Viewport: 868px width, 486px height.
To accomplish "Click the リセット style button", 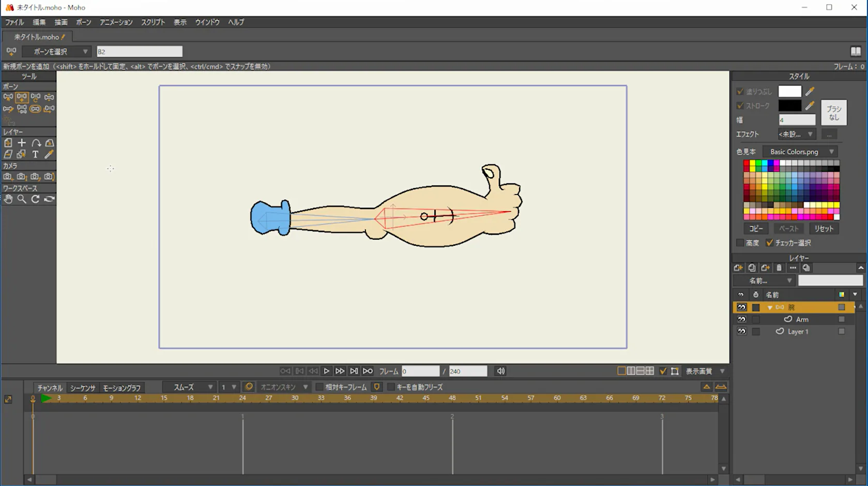I will 824,229.
